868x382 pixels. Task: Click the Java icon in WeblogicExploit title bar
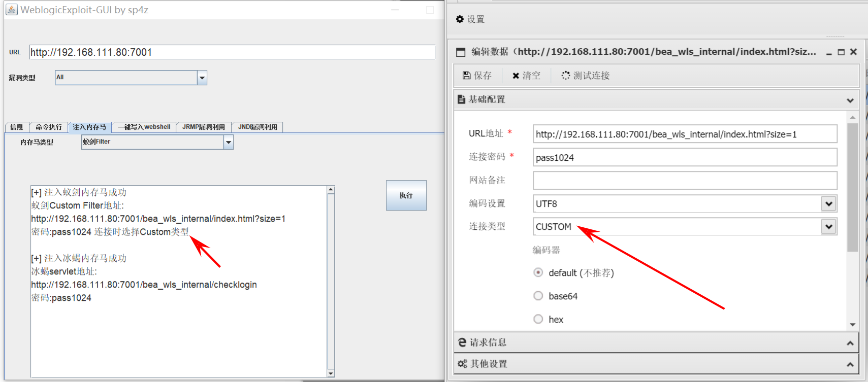(x=12, y=10)
